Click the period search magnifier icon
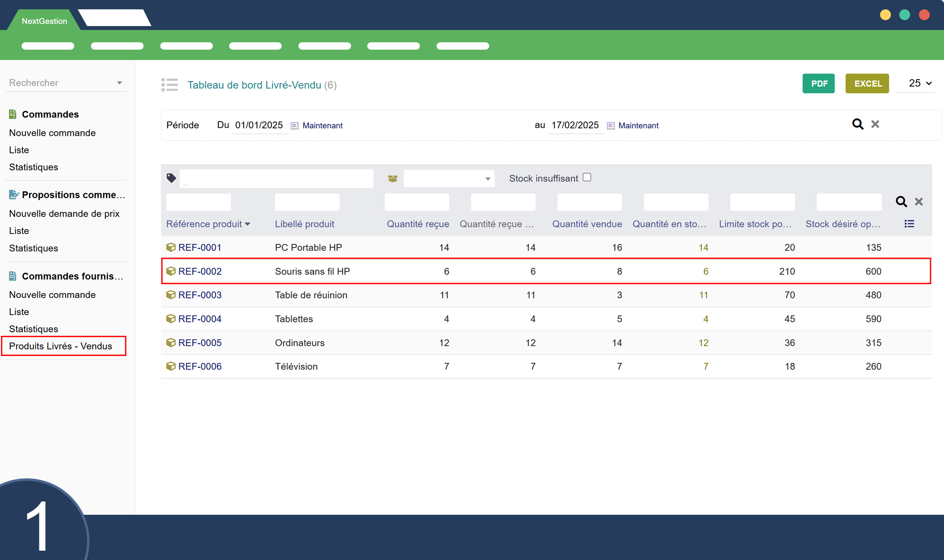Viewport: 944px width, 560px height. coord(857,124)
